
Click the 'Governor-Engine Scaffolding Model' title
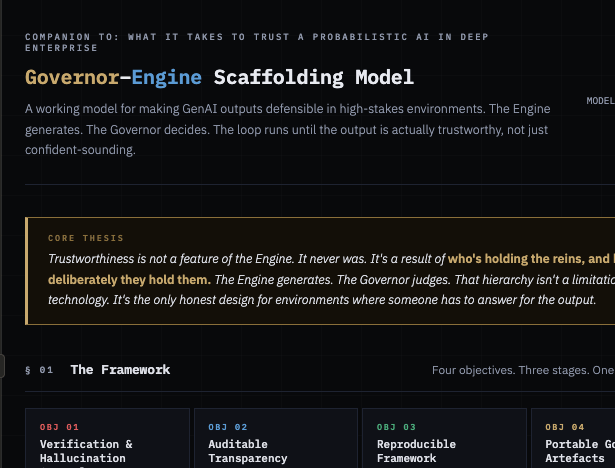click(x=219, y=77)
